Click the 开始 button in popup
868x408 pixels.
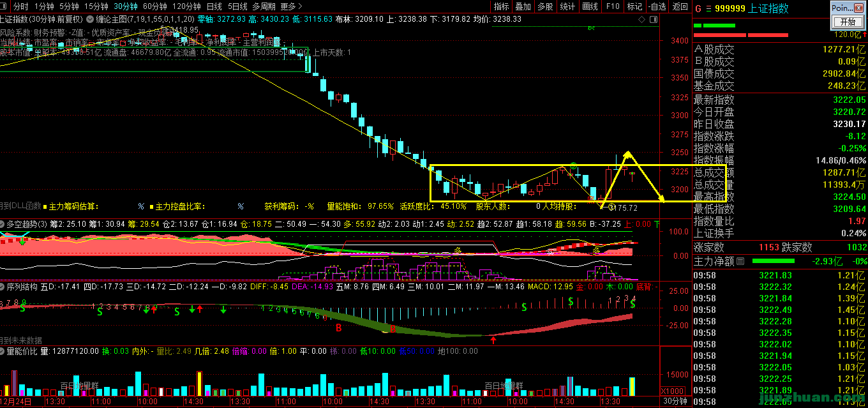[847, 22]
